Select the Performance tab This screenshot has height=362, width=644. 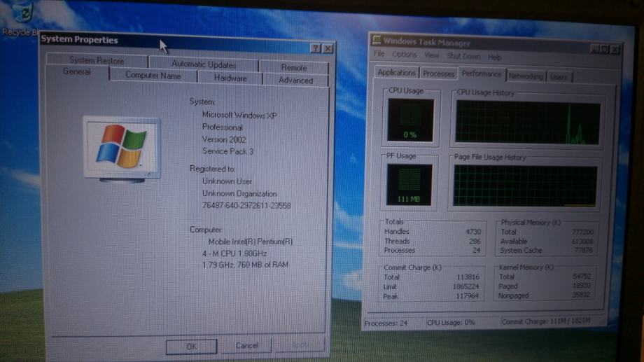(482, 74)
